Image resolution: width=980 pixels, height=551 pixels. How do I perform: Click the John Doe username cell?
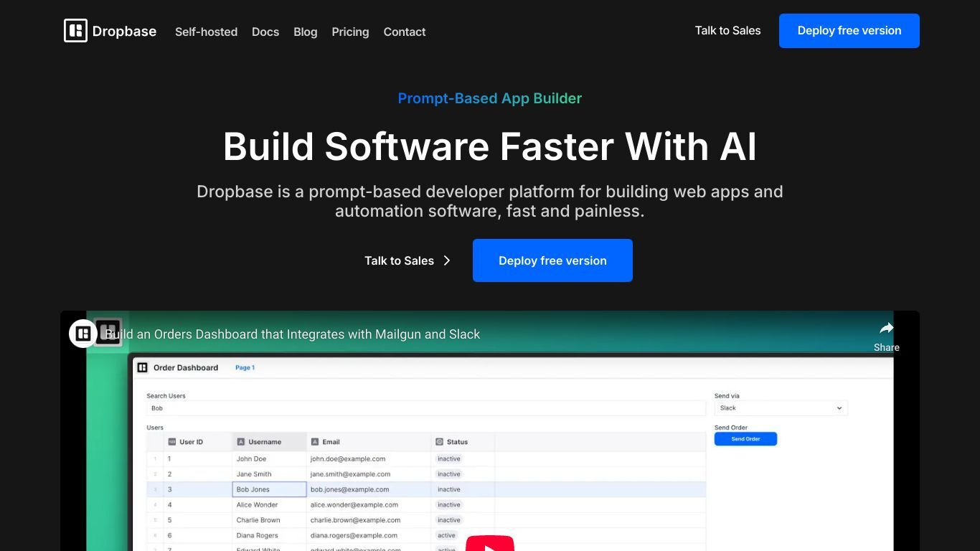pos(270,459)
